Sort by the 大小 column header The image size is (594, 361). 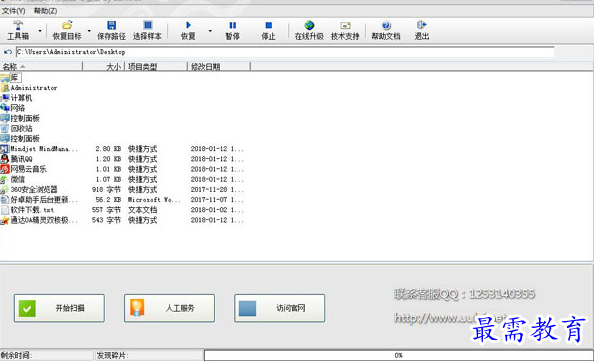[x=103, y=67]
